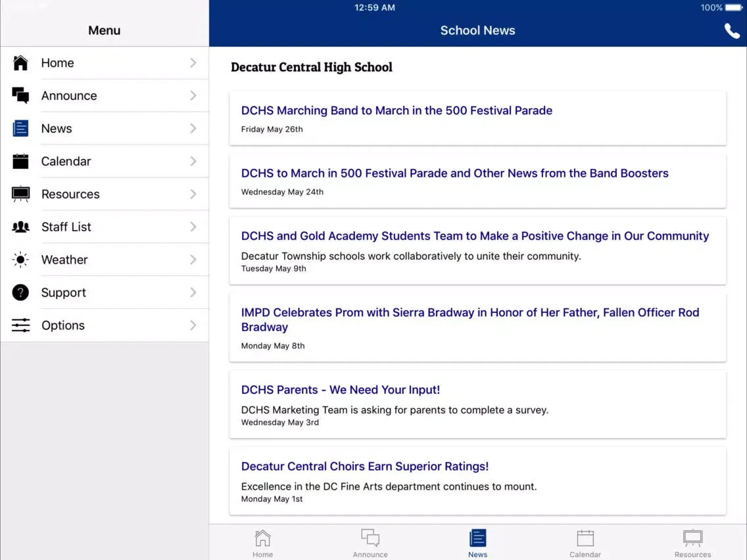The image size is (747, 560).
Task: Select News tab in bottom bar
Action: 477,544
